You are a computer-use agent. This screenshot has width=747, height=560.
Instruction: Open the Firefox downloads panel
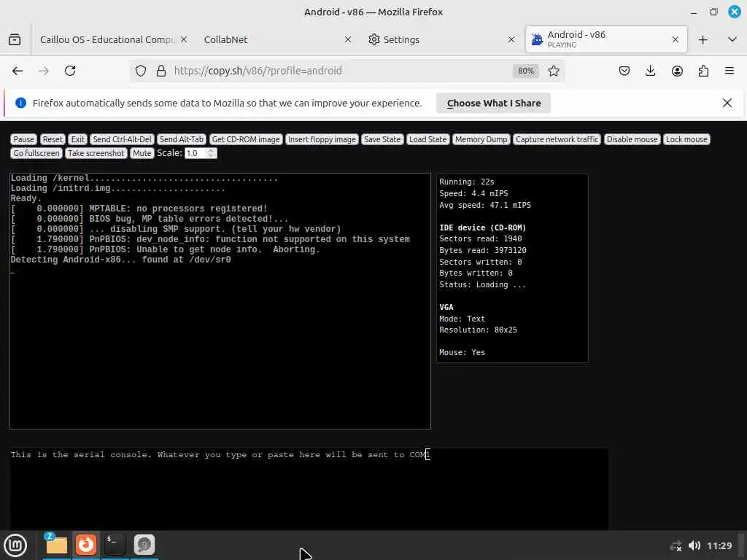650,71
